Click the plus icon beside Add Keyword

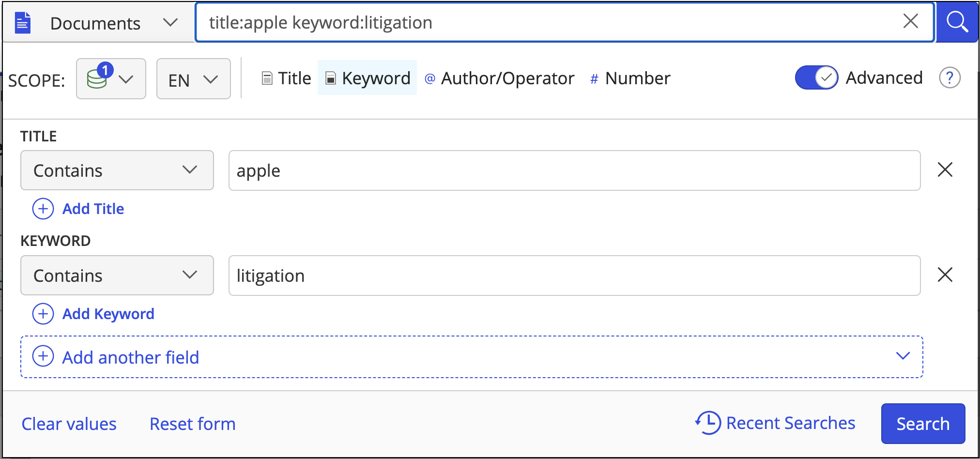click(43, 314)
